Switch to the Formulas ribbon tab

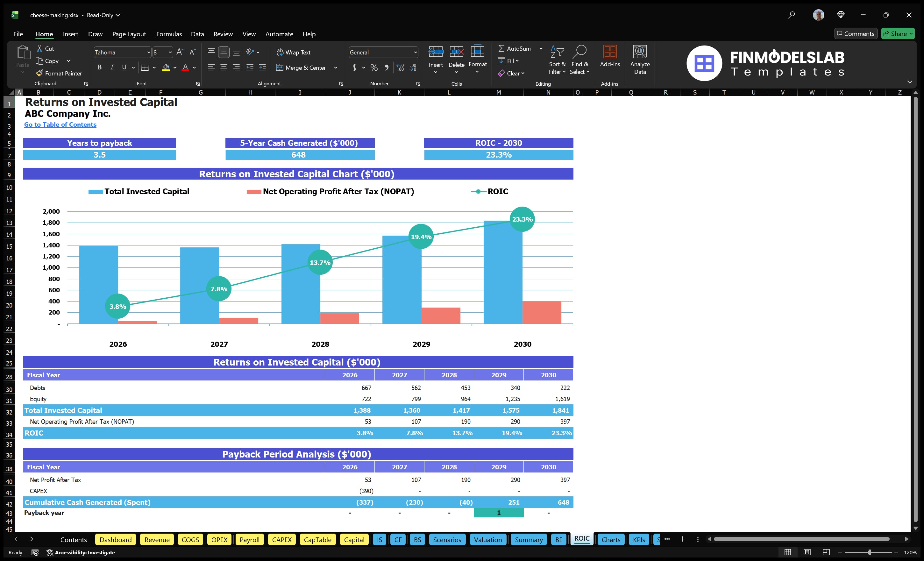(x=169, y=34)
